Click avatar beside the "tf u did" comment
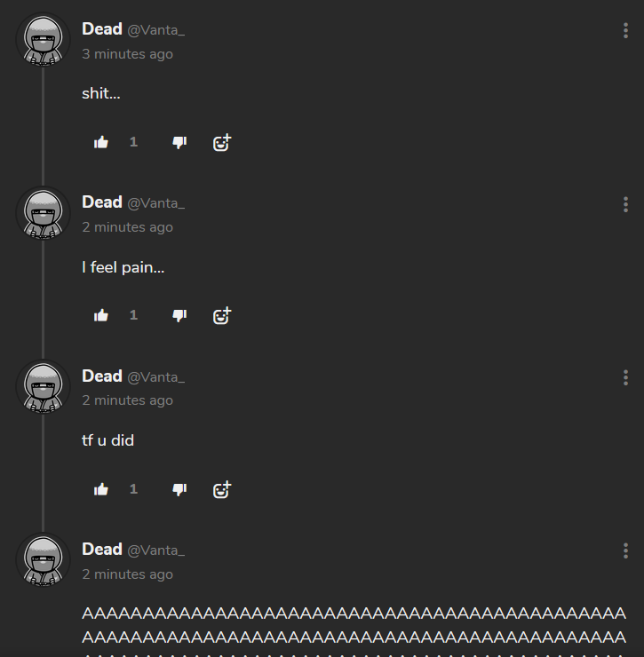Image resolution: width=644 pixels, height=657 pixels. [43, 387]
